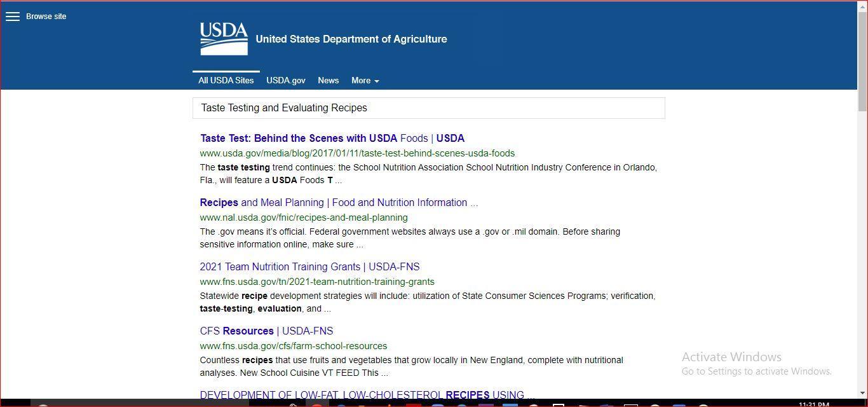Switch to the USDA.gov tab
The image size is (868, 407).
pos(286,81)
